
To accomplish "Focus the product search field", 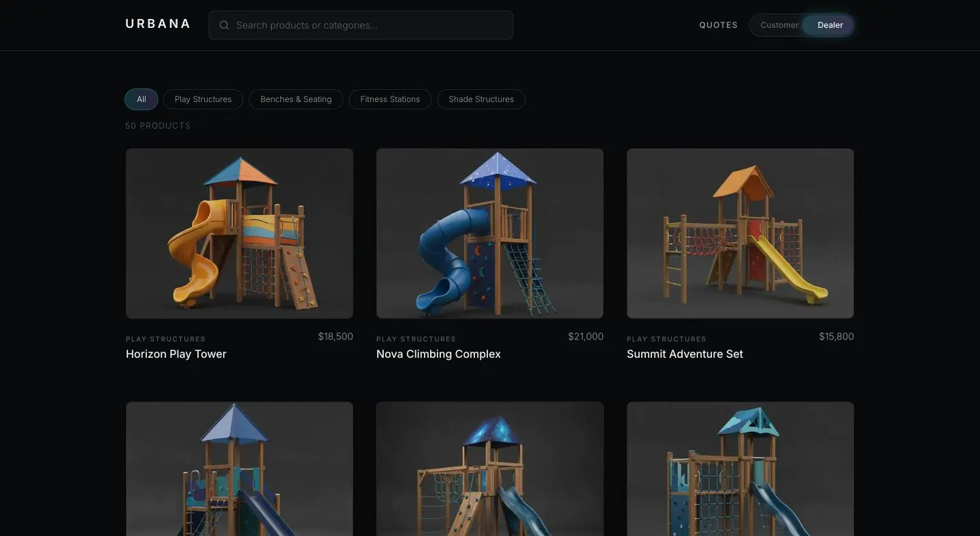I will (361, 25).
